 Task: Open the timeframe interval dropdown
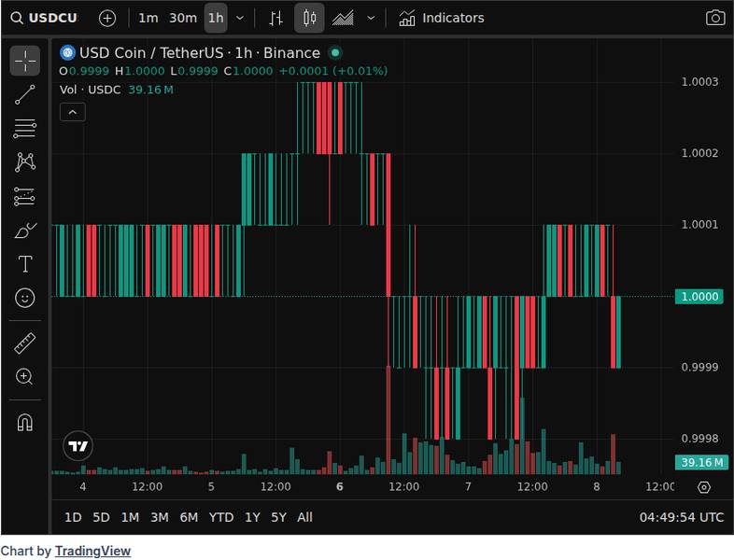(240, 19)
